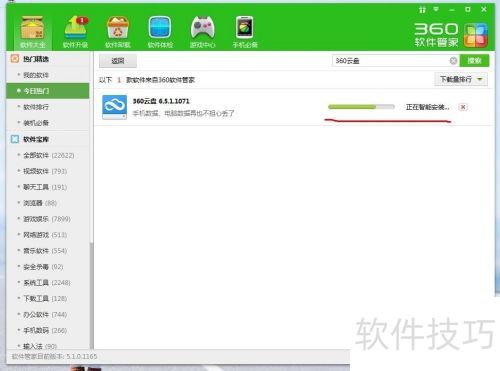
Task: Open the 全部软件 (22622) category
Action: pyautogui.click(x=48, y=155)
